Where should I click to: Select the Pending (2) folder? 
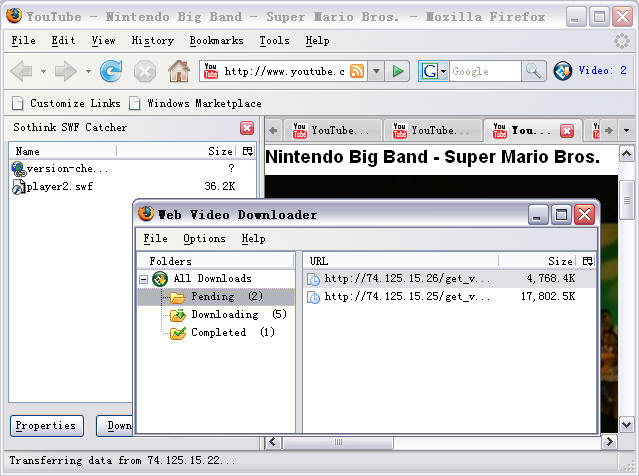[x=216, y=297]
